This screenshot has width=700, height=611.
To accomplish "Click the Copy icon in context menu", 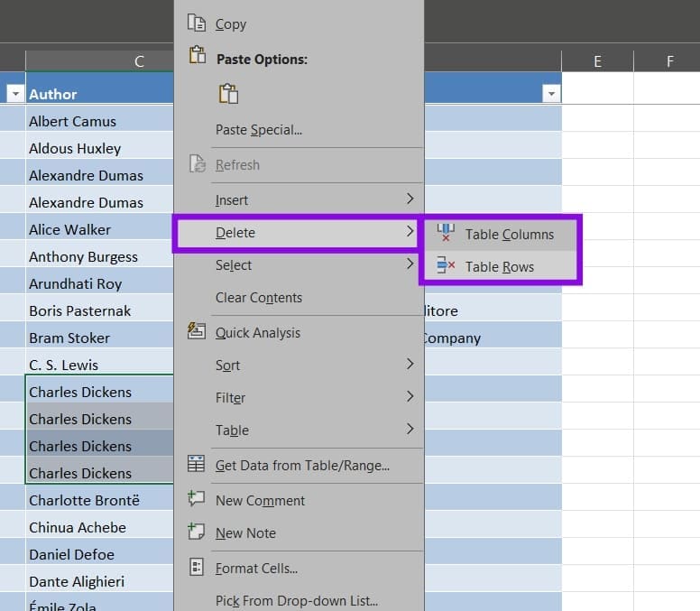I will (197, 23).
